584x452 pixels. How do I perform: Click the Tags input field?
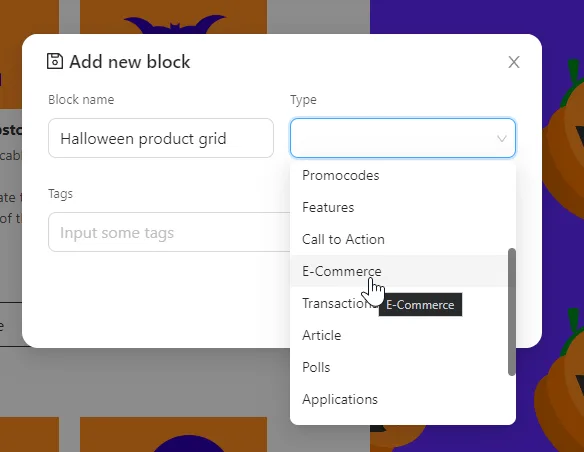[169, 232]
